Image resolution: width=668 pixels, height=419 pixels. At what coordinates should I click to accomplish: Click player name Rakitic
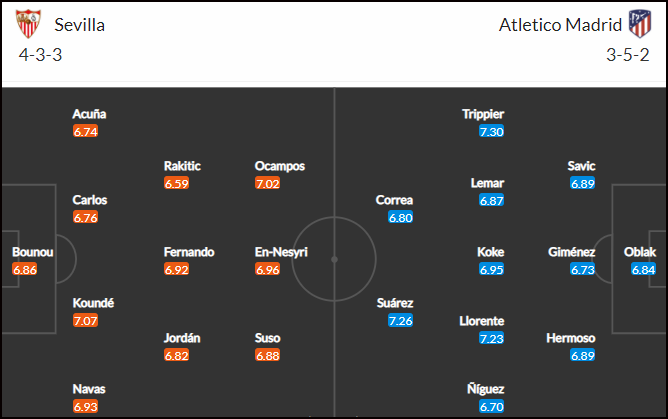tap(182, 166)
